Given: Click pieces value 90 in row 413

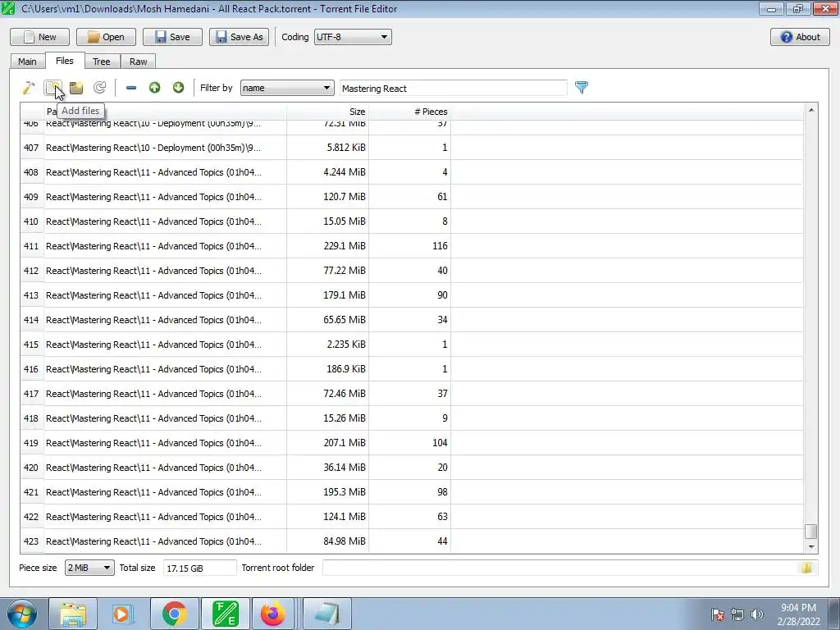Looking at the screenshot, I should [409, 295].
